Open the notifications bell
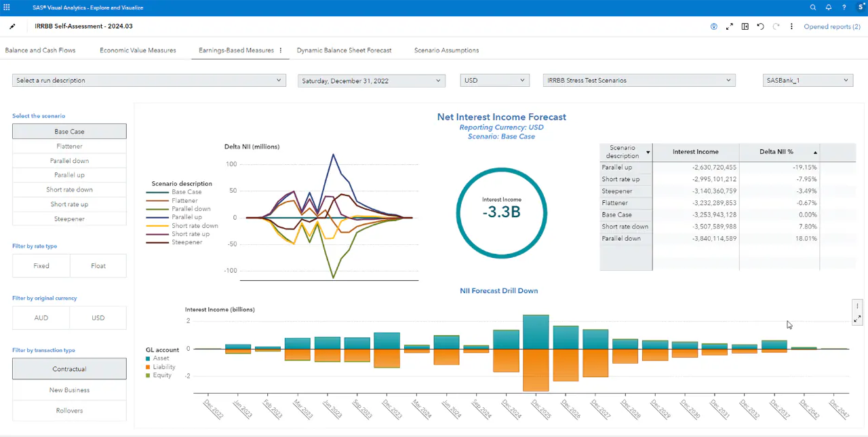 (828, 7)
